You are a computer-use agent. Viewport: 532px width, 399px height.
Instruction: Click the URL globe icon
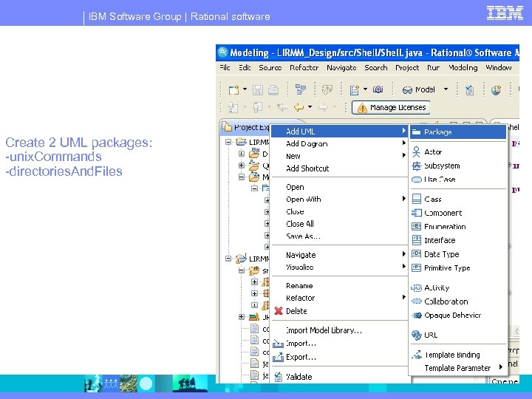point(416,335)
